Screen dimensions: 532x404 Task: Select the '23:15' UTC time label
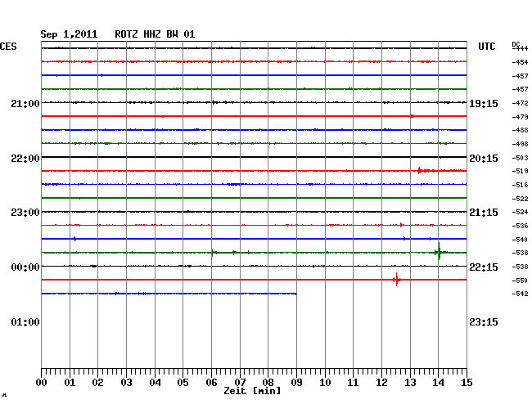484,321
